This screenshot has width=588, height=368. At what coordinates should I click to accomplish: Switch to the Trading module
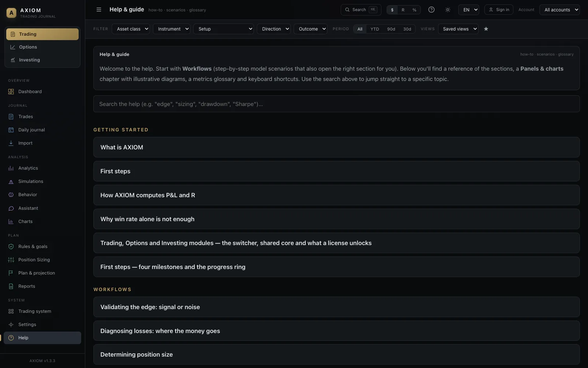pyautogui.click(x=42, y=34)
